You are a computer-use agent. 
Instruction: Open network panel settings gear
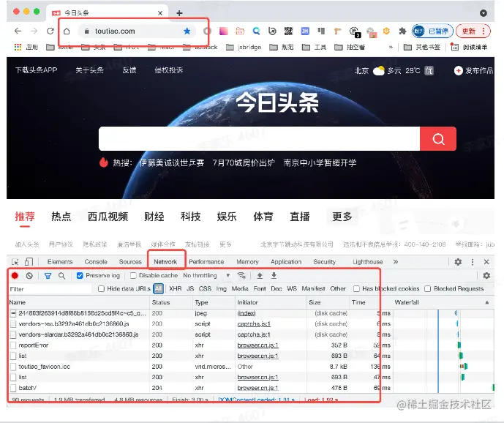point(486,276)
